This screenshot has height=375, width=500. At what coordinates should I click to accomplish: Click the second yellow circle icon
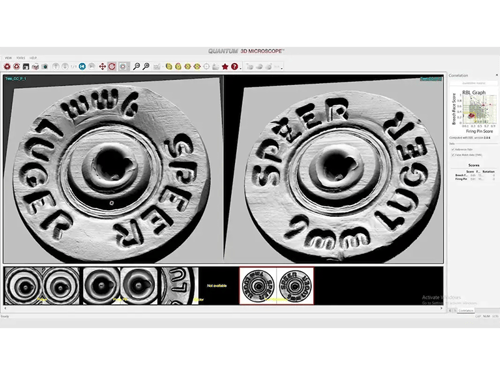point(178,67)
